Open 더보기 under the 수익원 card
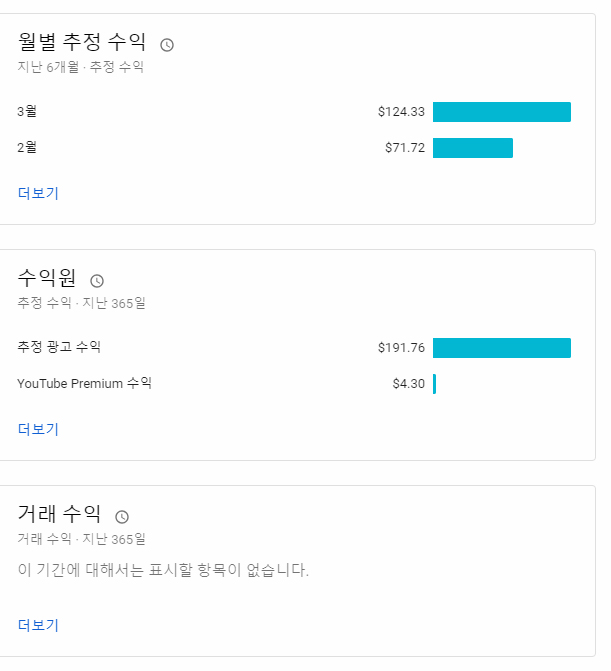The width and height of the screenshot is (611, 671). (x=38, y=429)
